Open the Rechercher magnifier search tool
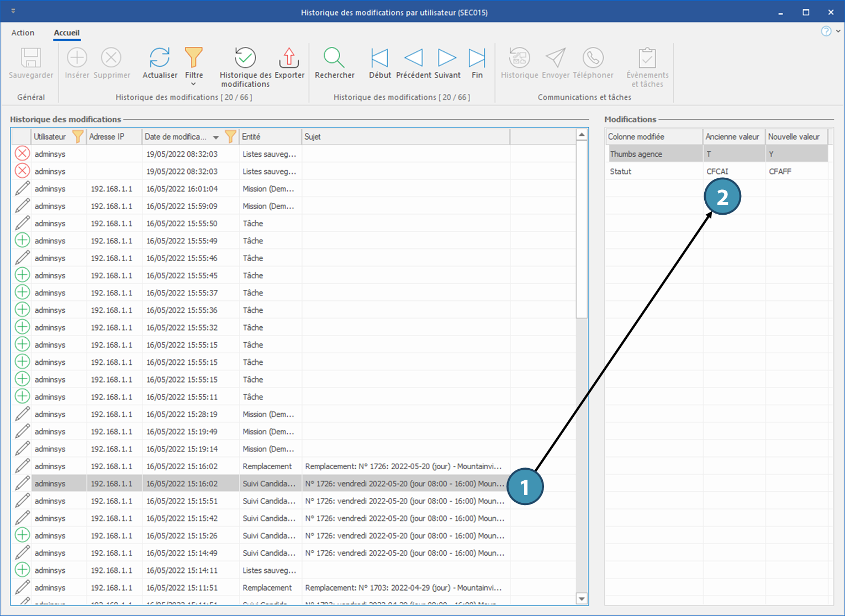 (x=334, y=58)
